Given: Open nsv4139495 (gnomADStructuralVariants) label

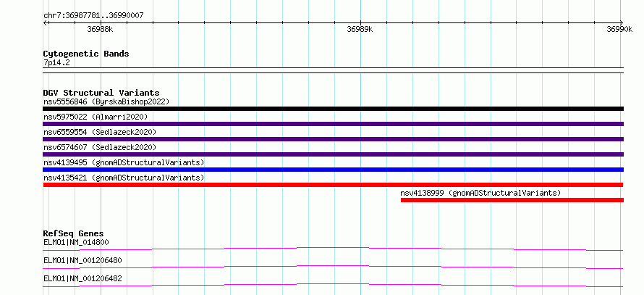Looking at the screenshot, I should click(x=124, y=162).
